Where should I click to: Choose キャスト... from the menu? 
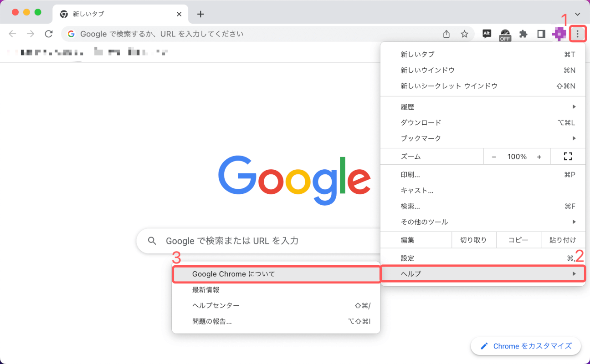(483, 191)
